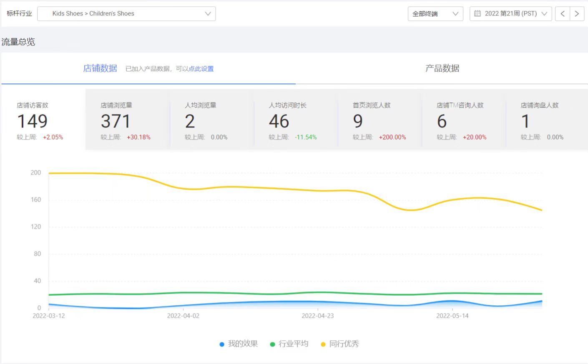Go to previous week arrow
Screen dimensions: 588x364
click(x=563, y=14)
